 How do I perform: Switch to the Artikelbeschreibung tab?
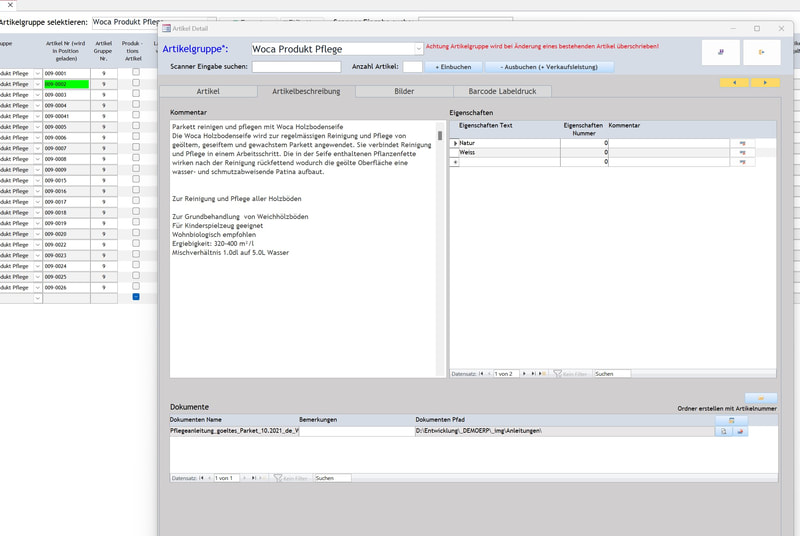[306, 91]
